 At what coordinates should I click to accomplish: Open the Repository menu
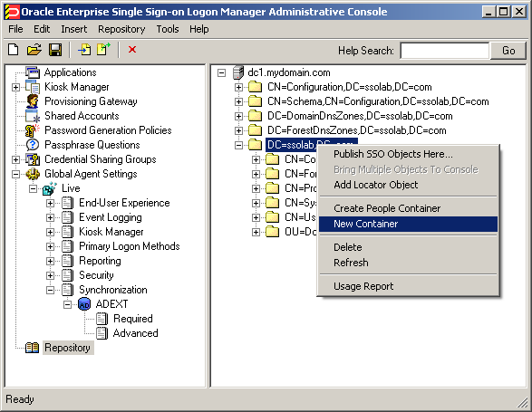tap(121, 29)
